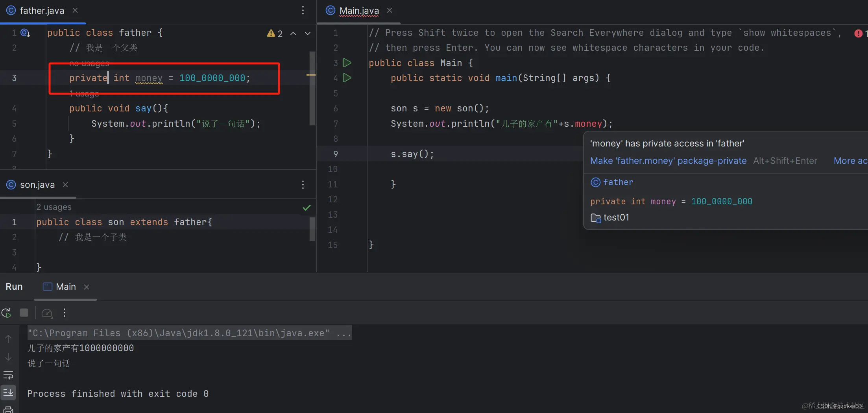Close the Main run tab
Viewport: 868px width, 413px height.
(x=87, y=287)
